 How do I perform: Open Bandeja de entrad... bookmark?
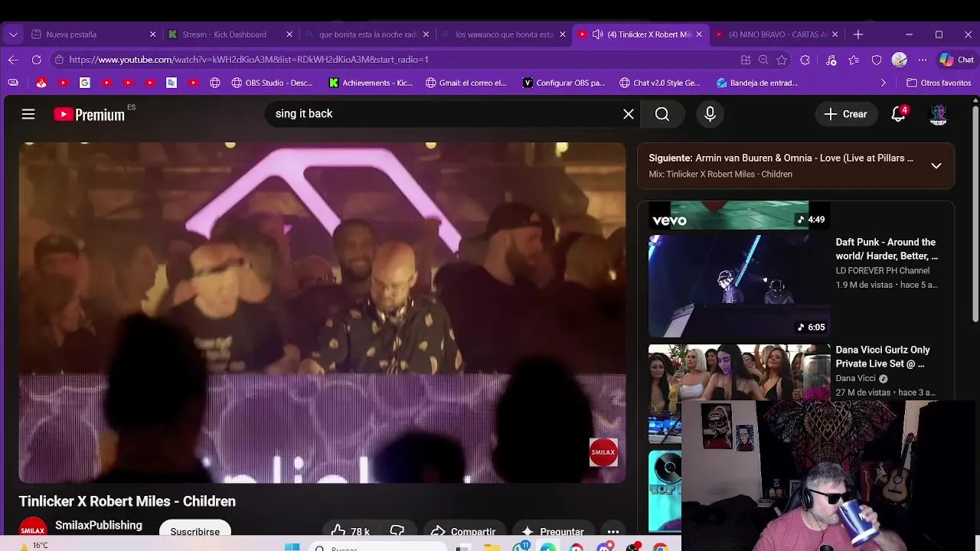coord(757,83)
